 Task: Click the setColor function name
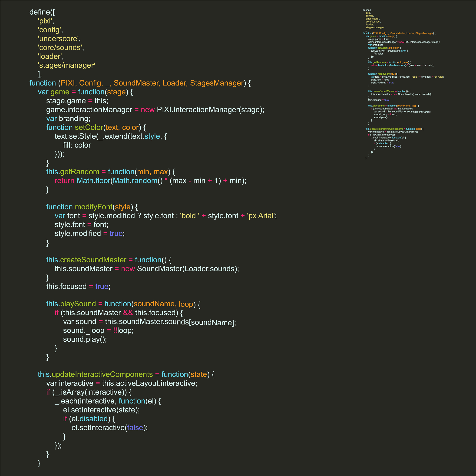[x=89, y=127]
